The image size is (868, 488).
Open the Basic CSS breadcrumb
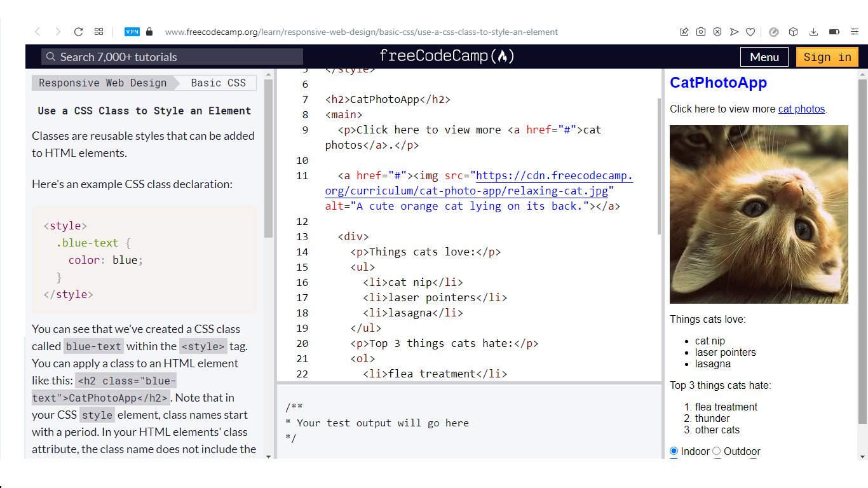point(218,83)
